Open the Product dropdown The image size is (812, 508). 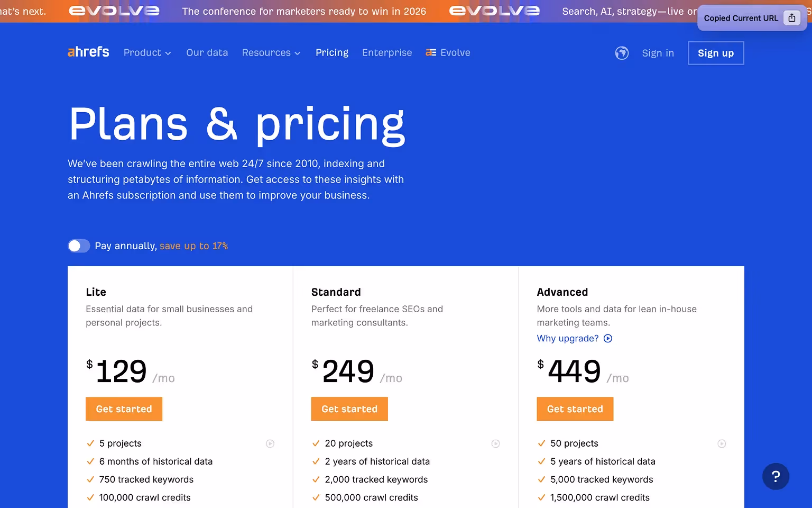(147, 52)
